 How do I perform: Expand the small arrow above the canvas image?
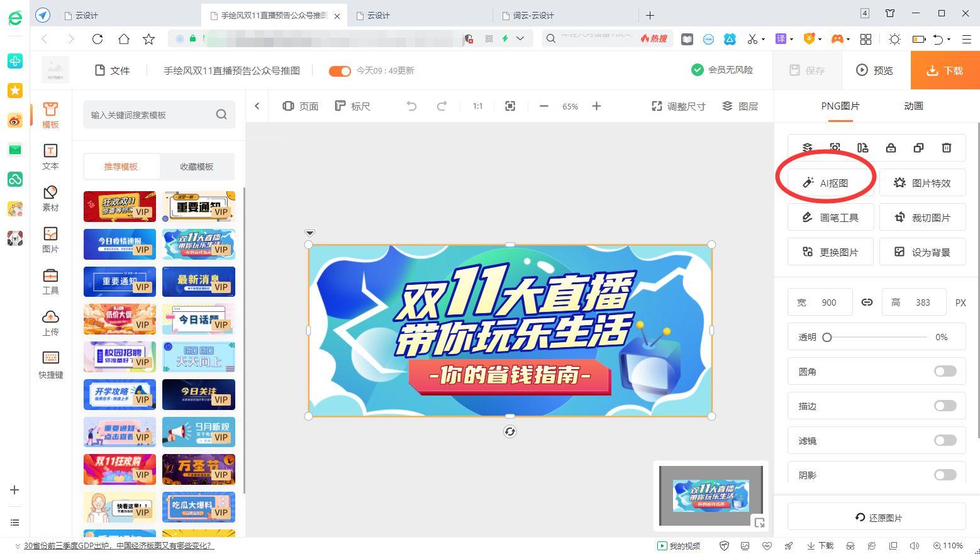[309, 233]
